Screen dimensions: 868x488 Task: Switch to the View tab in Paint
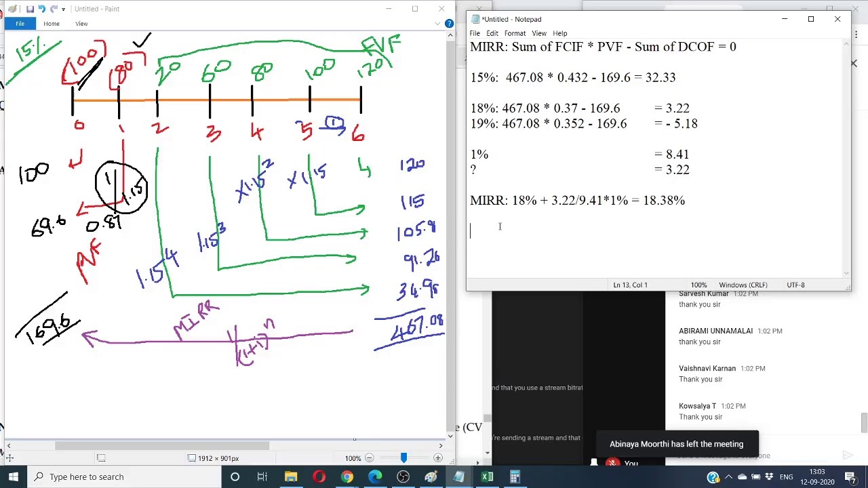point(81,24)
